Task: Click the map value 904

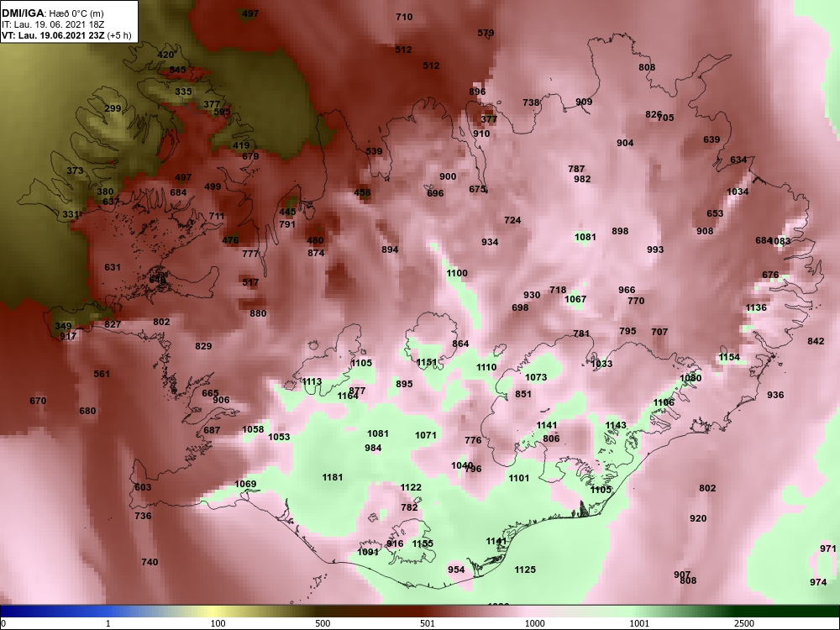Action: click(x=625, y=143)
